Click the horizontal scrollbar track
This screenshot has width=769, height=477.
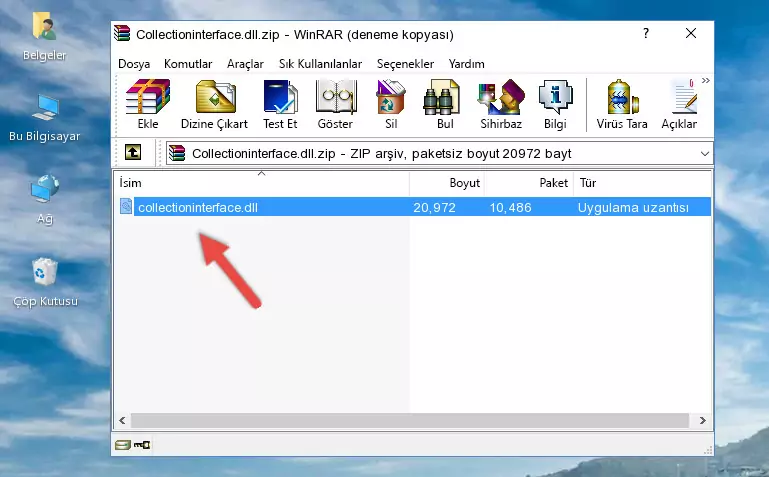click(x=410, y=420)
